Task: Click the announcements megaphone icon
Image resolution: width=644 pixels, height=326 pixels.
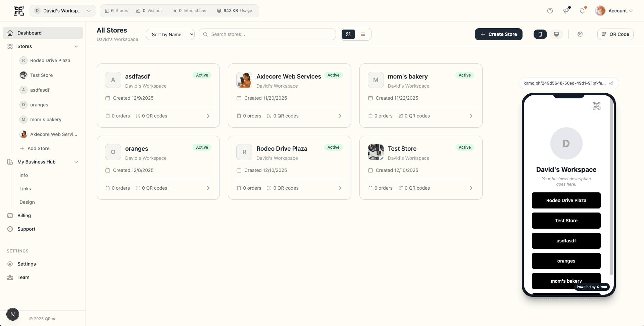Action: point(566,10)
